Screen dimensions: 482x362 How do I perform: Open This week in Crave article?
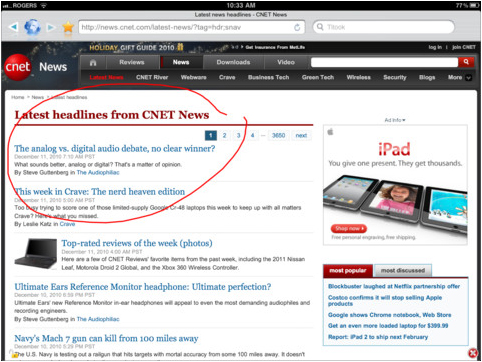(x=100, y=192)
